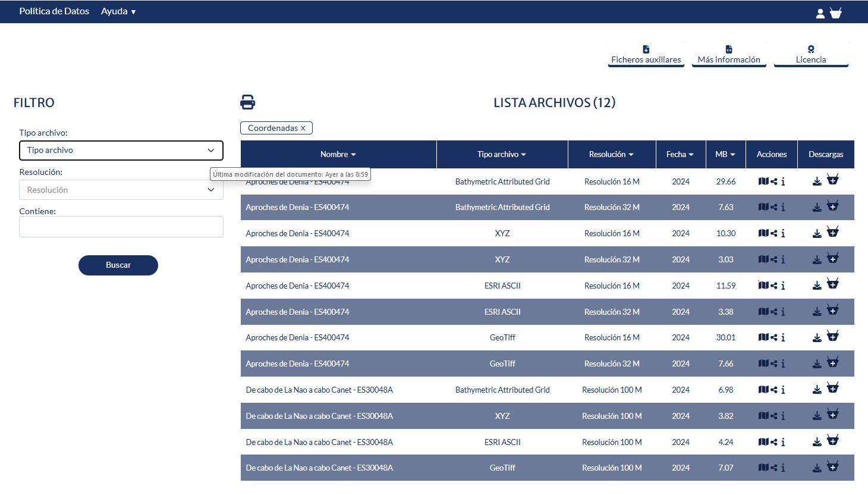Screen dimensions: 868x495
Task: Expand the Ayuda menu
Action: 118,11
